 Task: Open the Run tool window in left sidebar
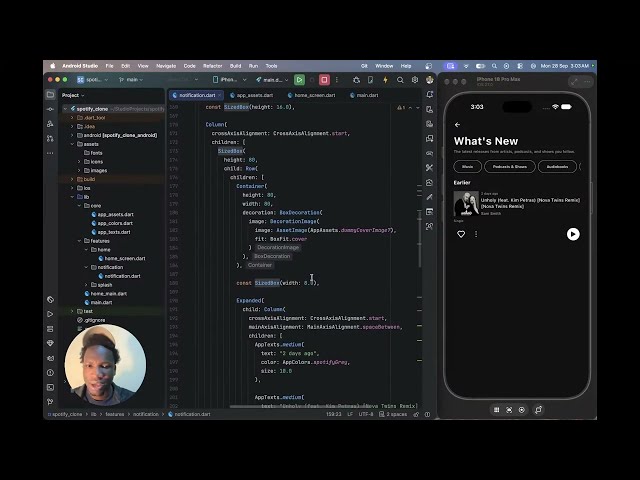tap(50, 314)
